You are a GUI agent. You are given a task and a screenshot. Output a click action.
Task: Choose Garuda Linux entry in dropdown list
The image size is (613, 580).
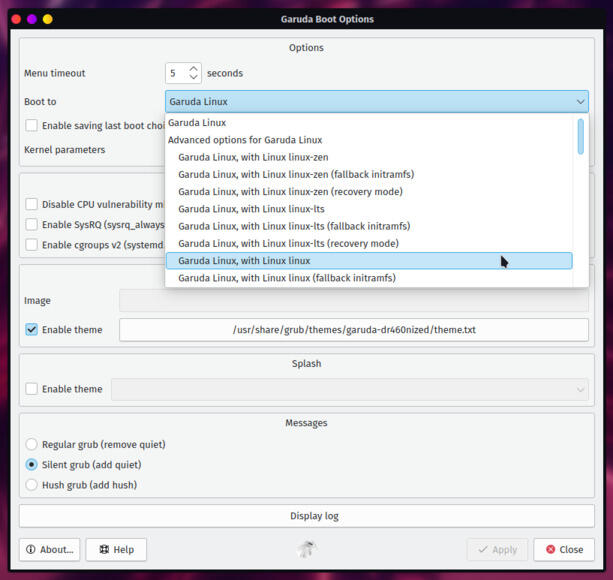click(369, 123)
